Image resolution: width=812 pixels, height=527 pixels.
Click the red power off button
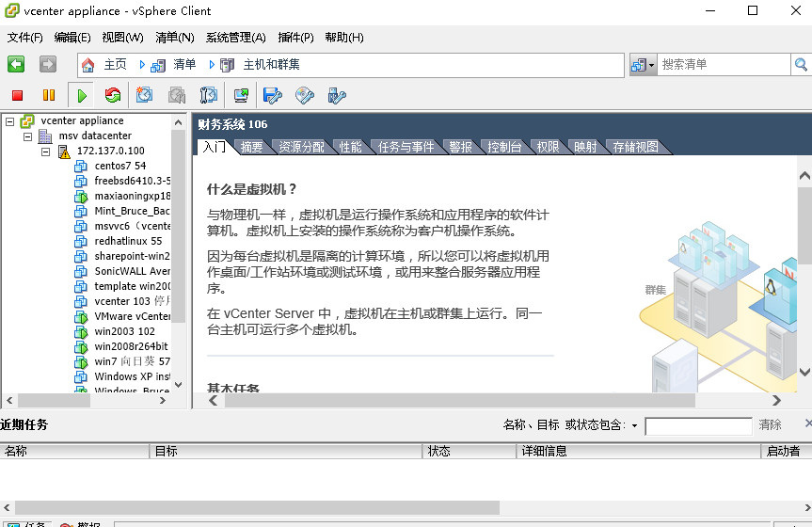coord(17,95)
